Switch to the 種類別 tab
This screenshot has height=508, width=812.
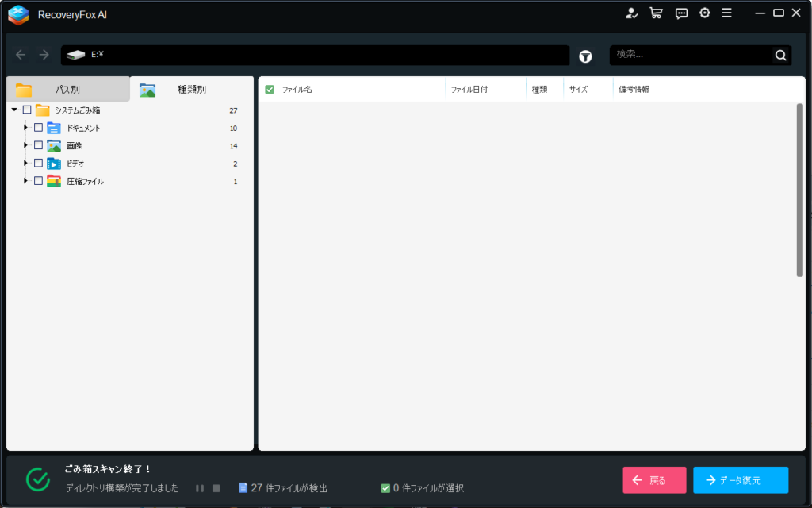(191, 90)
